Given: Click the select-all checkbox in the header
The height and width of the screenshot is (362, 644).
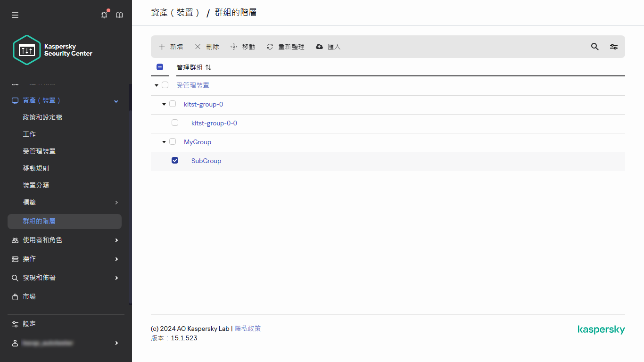Looking at the screenshot, I should coord(160,67).
